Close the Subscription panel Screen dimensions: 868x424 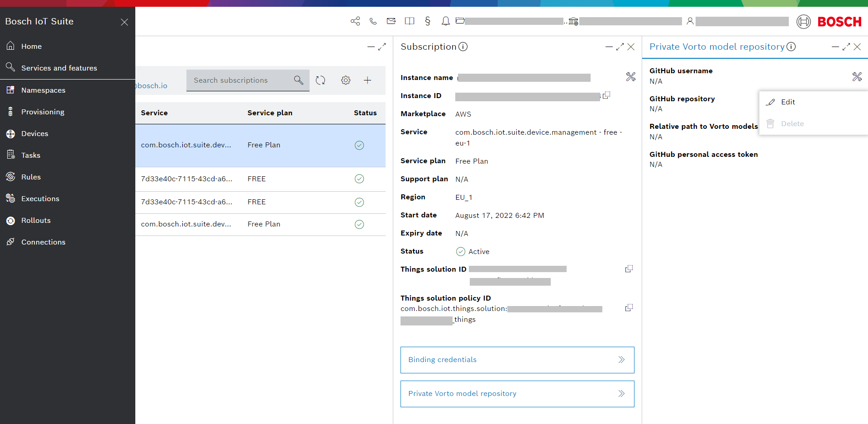click(x=631, y=47)
